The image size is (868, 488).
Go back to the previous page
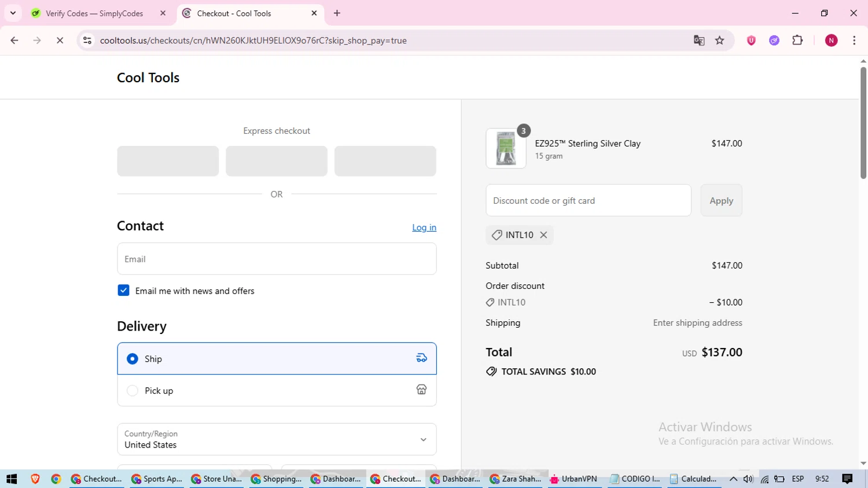point(14,41)
